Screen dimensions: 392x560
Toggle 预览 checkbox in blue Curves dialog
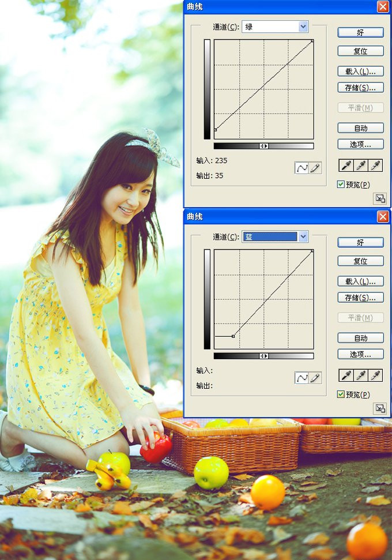(341, 394)
